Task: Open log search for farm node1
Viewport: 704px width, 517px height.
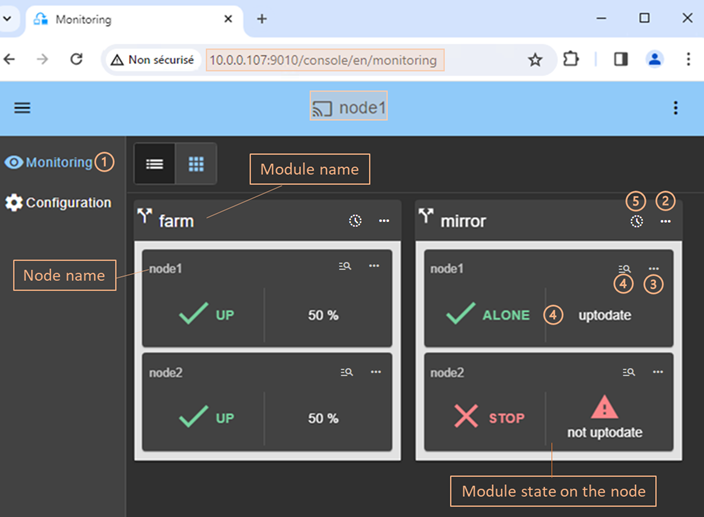Action: click(345, 266)
